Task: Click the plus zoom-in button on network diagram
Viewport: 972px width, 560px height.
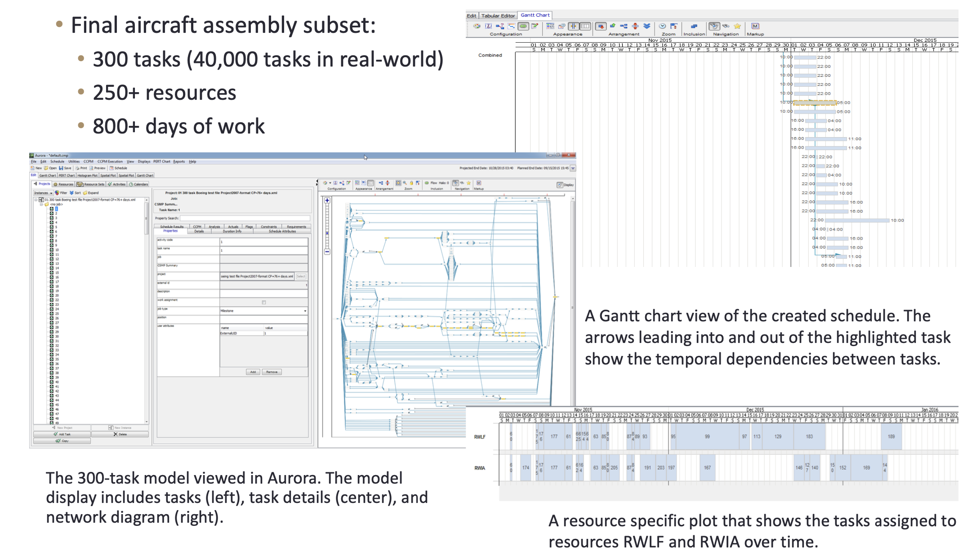Action: tap(327, 200)
